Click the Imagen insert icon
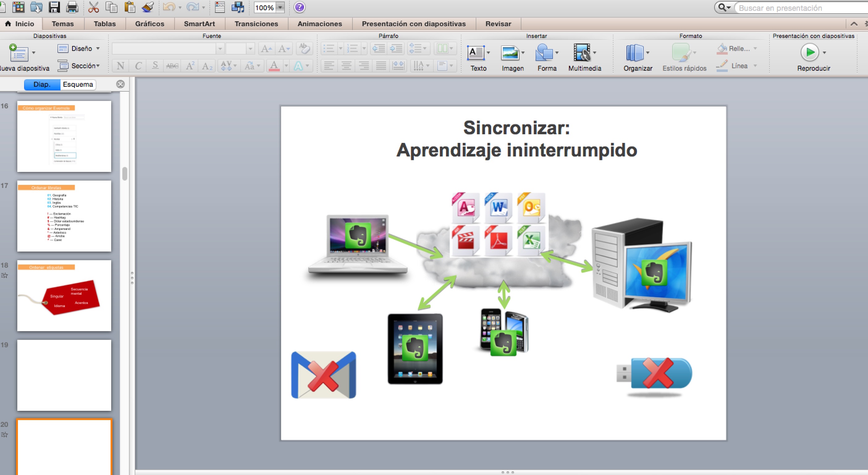Viewport: 868px width, 475px height. 510,53
